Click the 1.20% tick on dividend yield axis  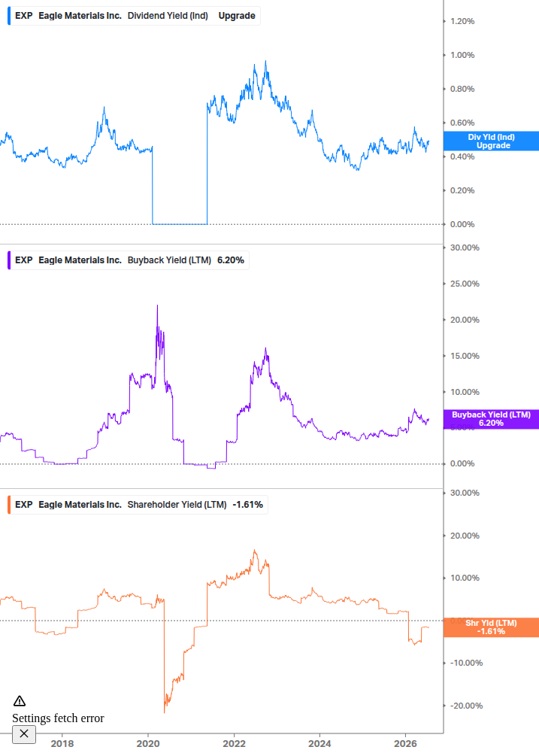point(462,21)
